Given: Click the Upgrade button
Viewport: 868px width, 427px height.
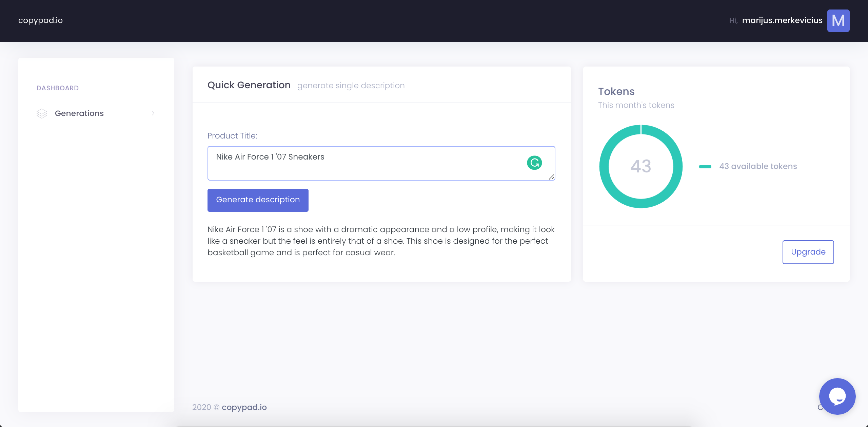Looking at the screenshot, I should click(808, 252).
